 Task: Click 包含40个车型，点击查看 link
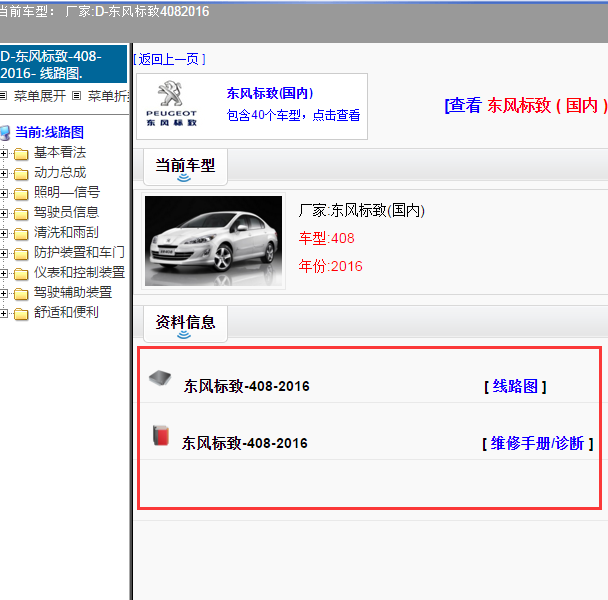pyautogui.click(x=294, y=115)
